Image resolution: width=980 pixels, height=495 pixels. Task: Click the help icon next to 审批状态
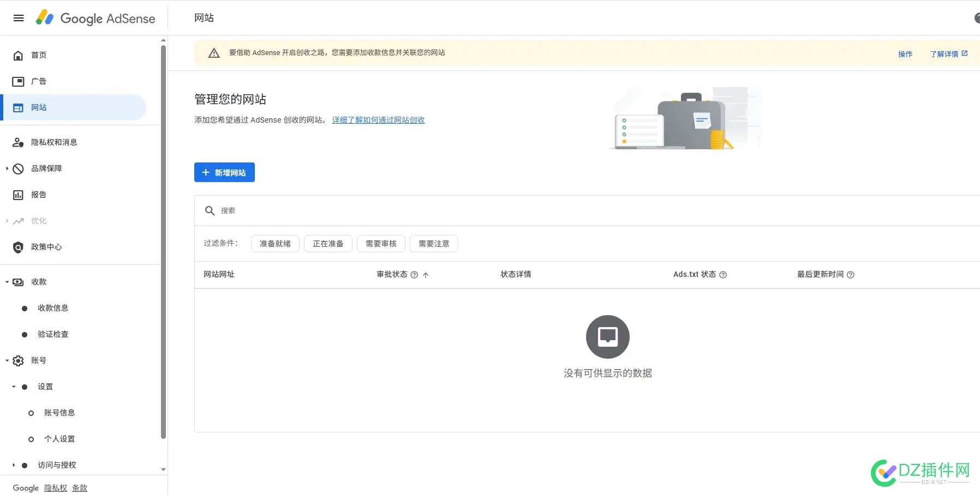tap(414, 275)
